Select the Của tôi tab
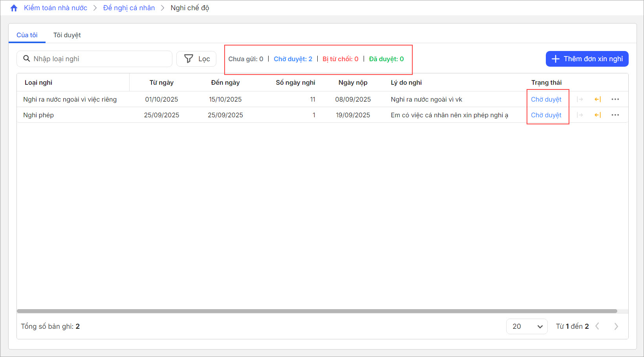 [x=27, y=35]
